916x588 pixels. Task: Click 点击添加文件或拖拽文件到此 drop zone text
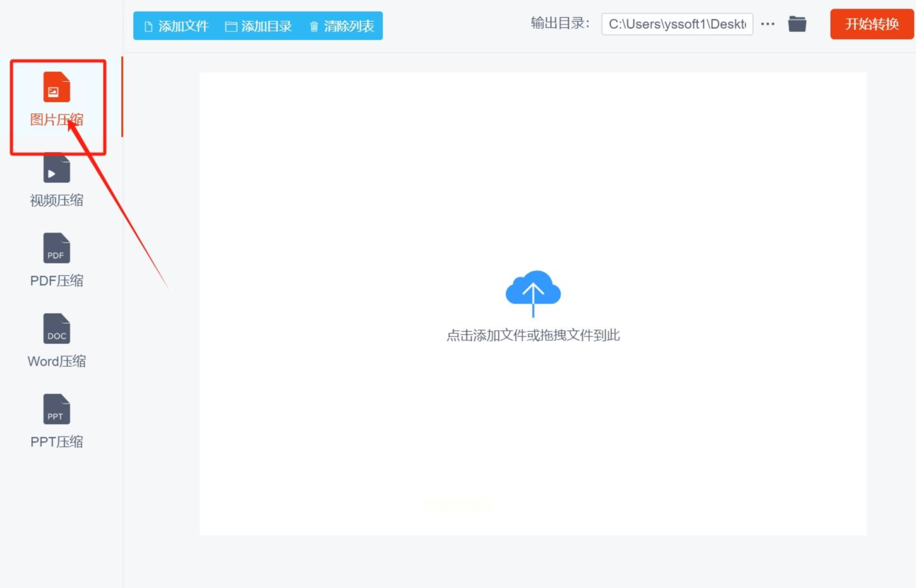click(533, 335)
